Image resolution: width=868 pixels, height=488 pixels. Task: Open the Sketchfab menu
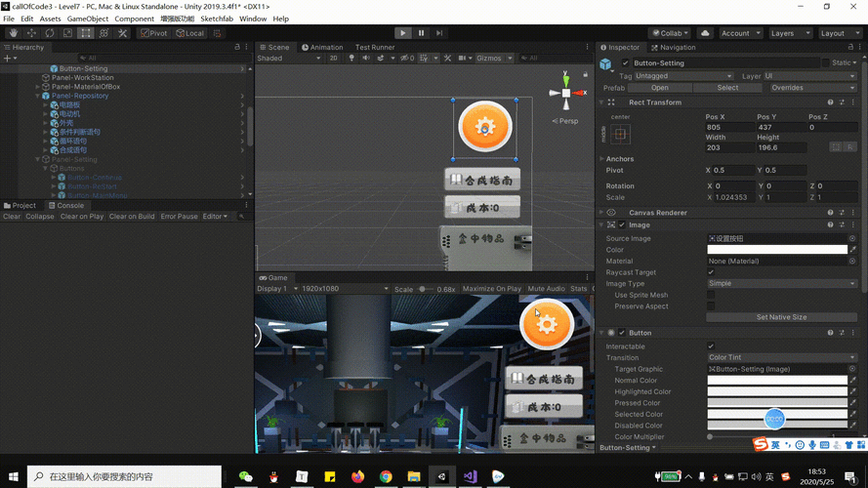pos(217,19)
